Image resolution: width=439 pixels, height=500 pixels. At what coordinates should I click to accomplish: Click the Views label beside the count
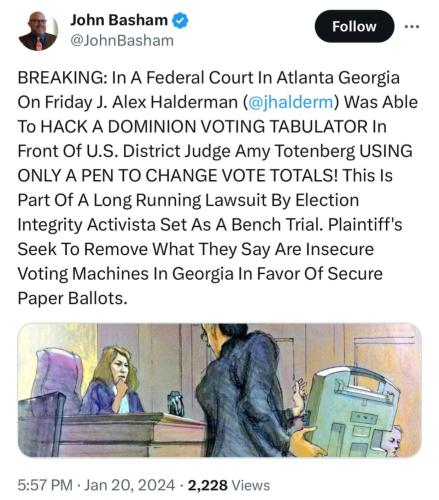251,485
